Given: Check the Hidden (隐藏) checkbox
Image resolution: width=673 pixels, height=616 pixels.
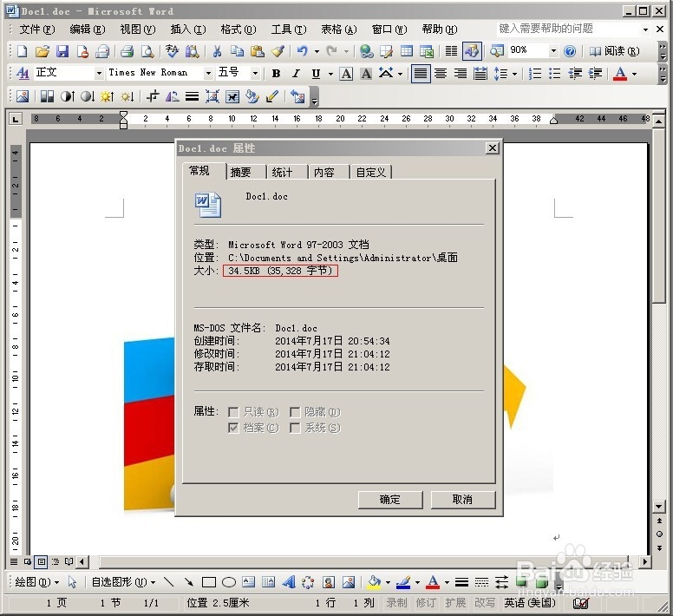Looking at the screenshot, I should tap(295, 412).
